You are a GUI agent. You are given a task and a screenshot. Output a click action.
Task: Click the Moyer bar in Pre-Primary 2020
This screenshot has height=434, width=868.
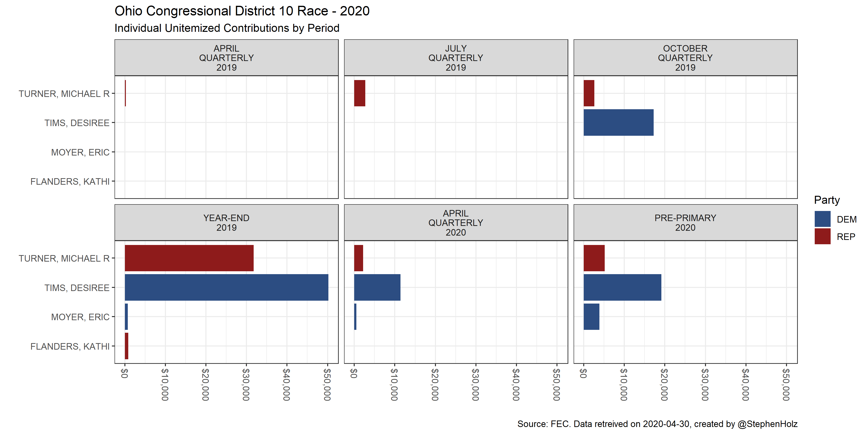[x=591, y=317]
